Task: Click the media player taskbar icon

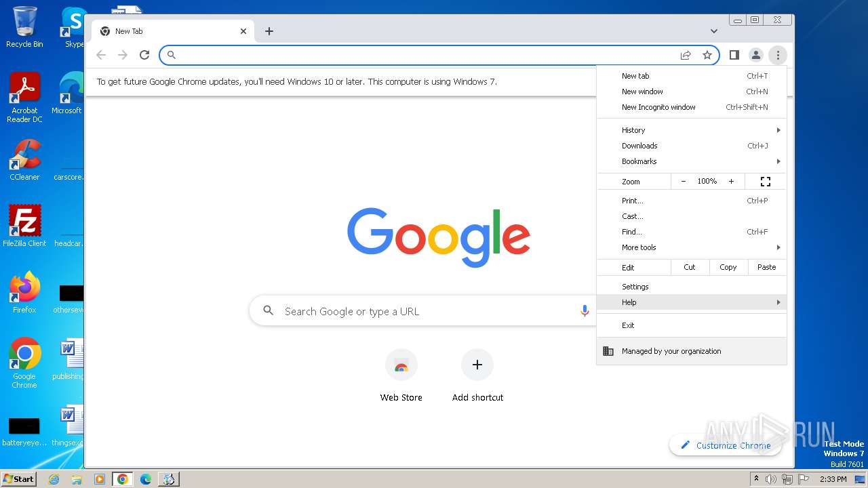Action: [100, 479]
